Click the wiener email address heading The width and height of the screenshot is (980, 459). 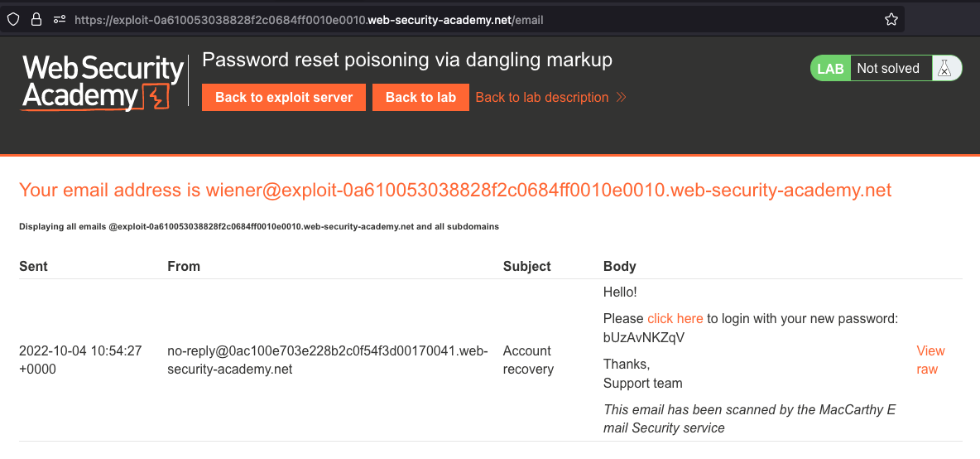(455, 191)
